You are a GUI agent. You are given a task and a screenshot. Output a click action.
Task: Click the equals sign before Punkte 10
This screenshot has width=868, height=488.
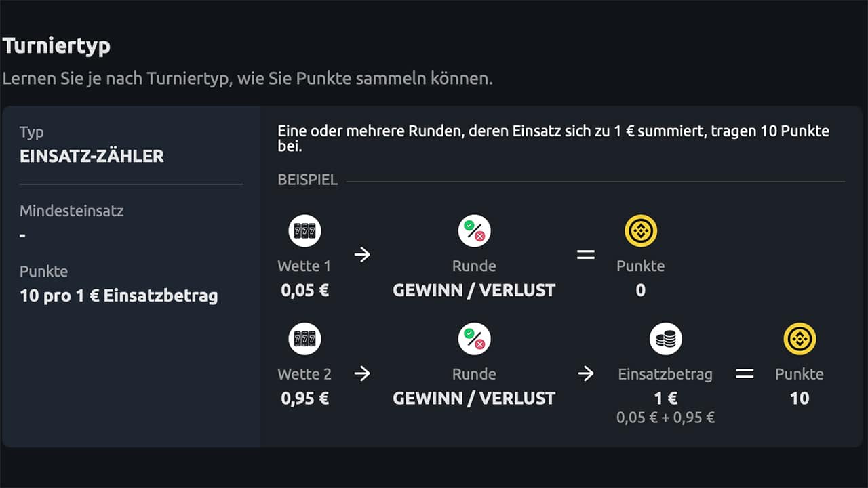click(x=745, y=373)
